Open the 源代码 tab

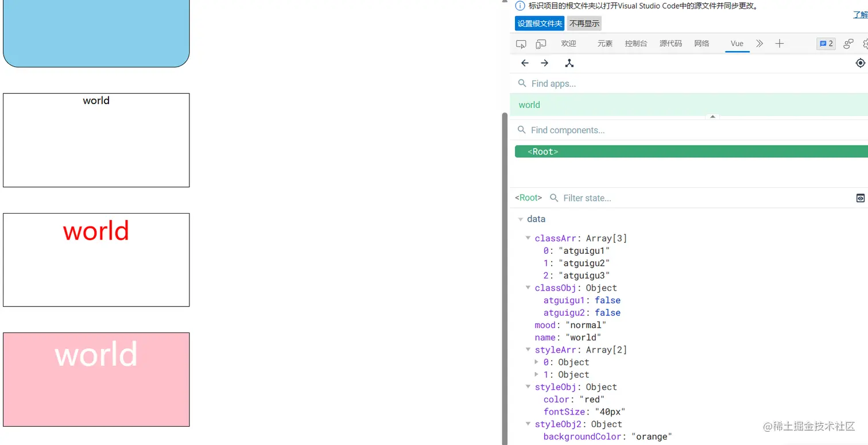point(671,44)
